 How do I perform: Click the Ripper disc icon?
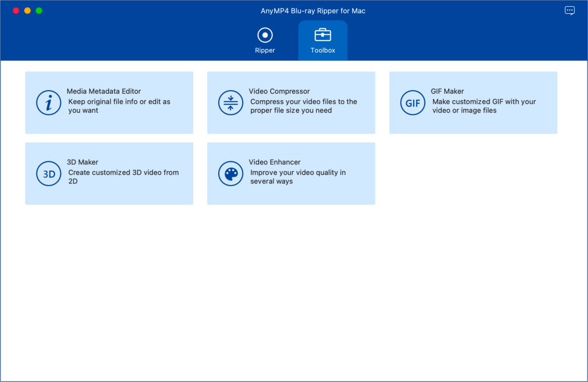[265, 35]
